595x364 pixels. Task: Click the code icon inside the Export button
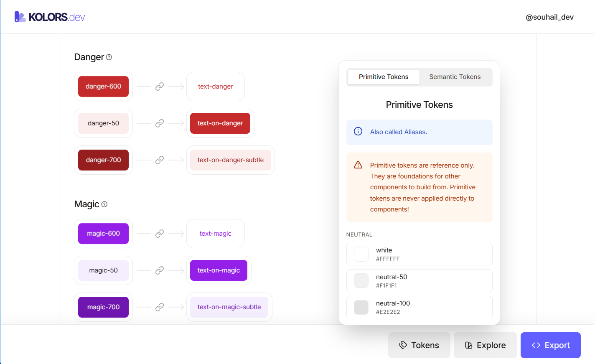point(536,345)
